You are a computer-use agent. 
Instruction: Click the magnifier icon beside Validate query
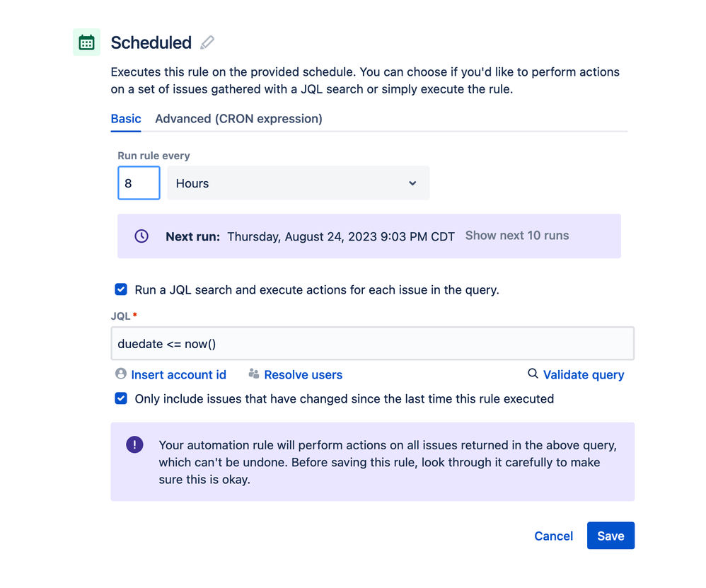(533, 374)
